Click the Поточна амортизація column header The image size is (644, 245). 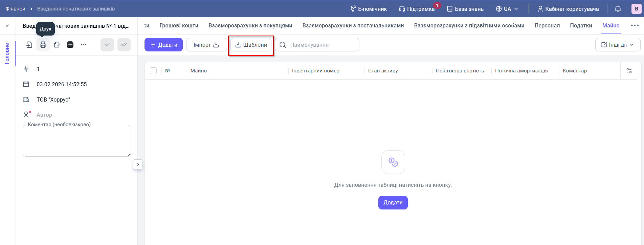521,71
